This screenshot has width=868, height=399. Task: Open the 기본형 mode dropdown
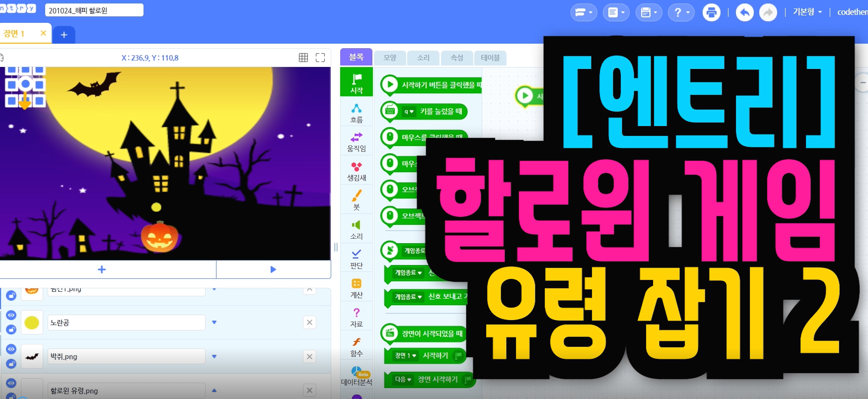[807, 12]
